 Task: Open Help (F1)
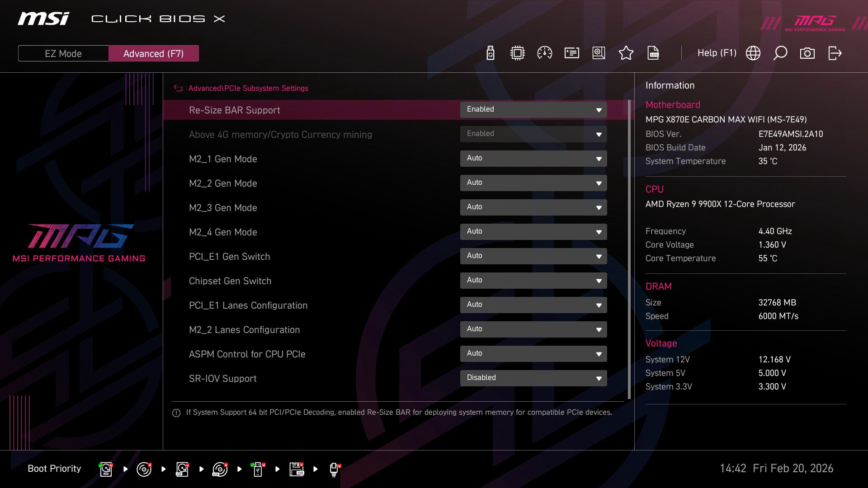pyautogui.click(x=717, y=53)
